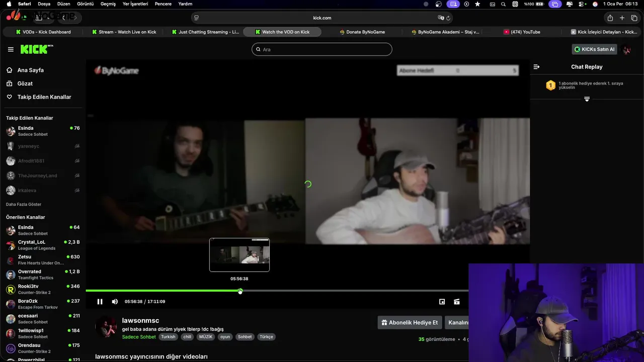This screenshot has width=644, height=362.
Task: Seek in unplayed part of progress bar
Action: click(355, 291)
